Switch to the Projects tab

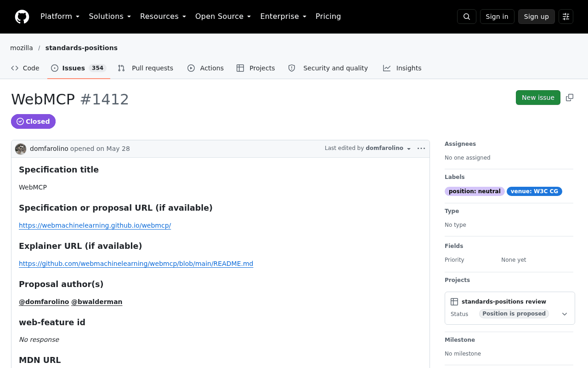[256, 68]
